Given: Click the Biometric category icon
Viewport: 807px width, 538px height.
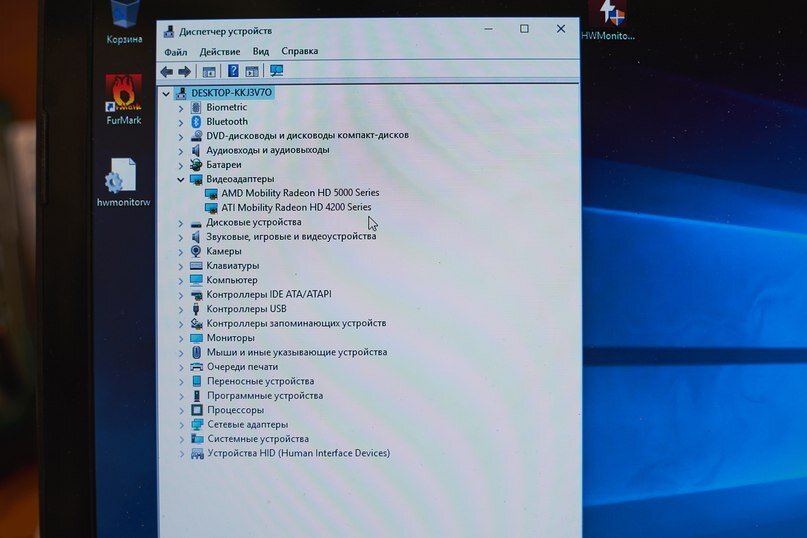Looking at the screenshot, I should [196, 107].
